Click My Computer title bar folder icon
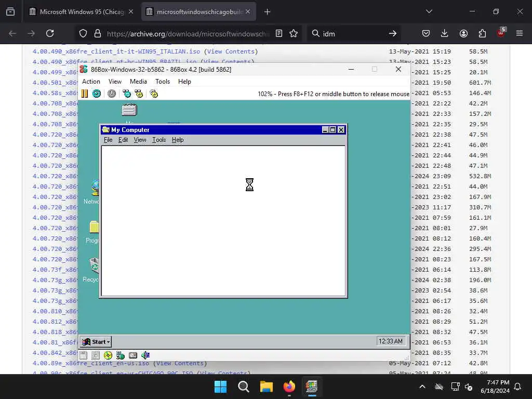Viewport: 532px width, 399px height. tap(106, 129)
